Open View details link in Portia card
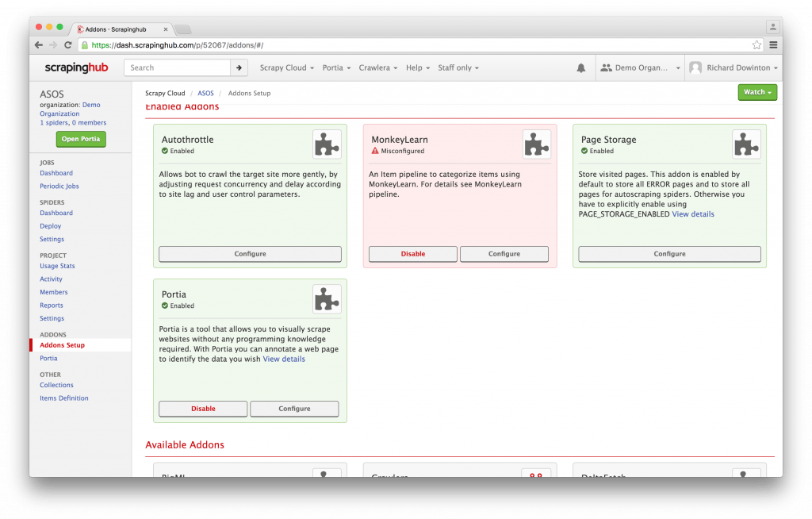This screenshot has height=519, width=812. 284,359
